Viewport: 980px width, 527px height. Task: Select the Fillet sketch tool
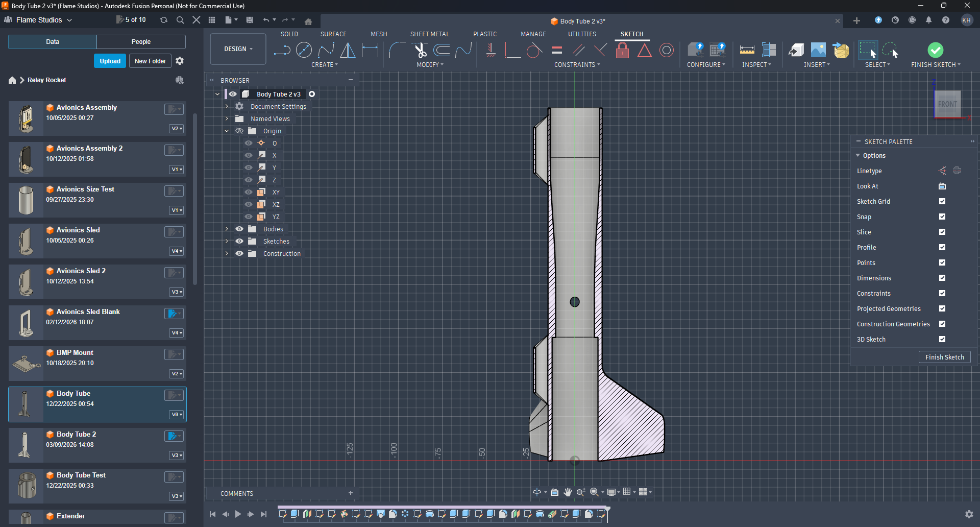tap(398, 50)
